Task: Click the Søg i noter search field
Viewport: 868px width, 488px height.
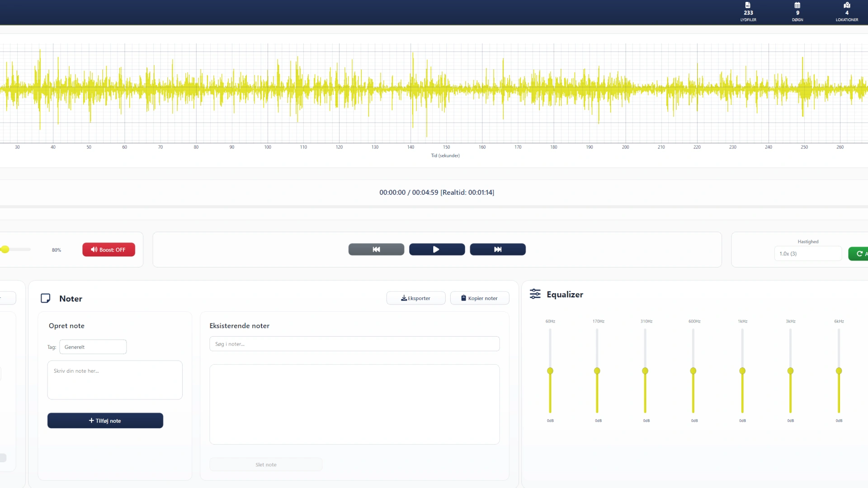Action: (354, 343)
